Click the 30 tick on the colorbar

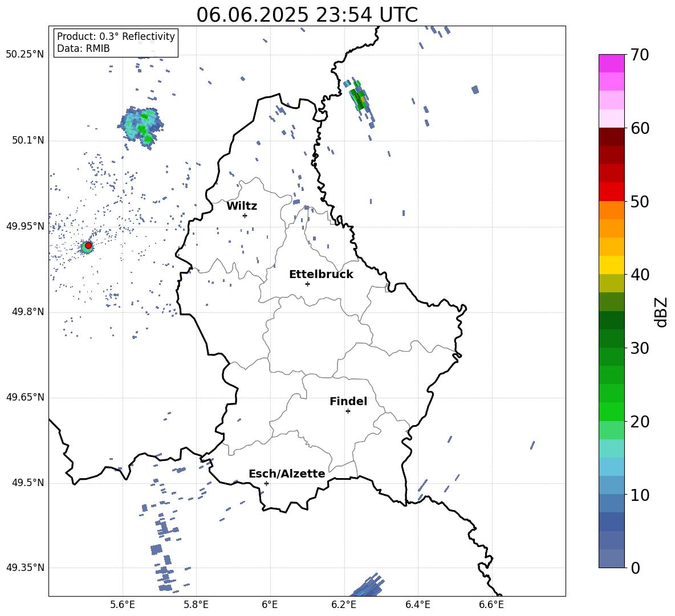(640, 348)
